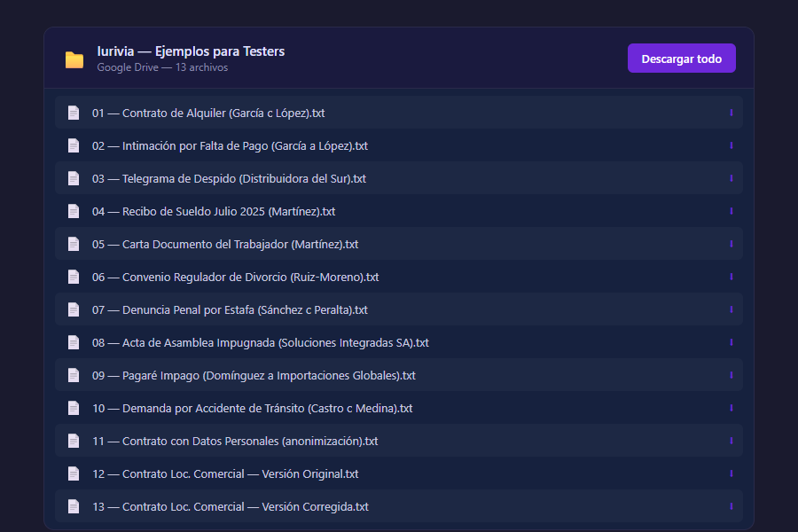Click document icon of 05 Carta Documento
This screenshot has width=798, height=532.
click(74, 244)
